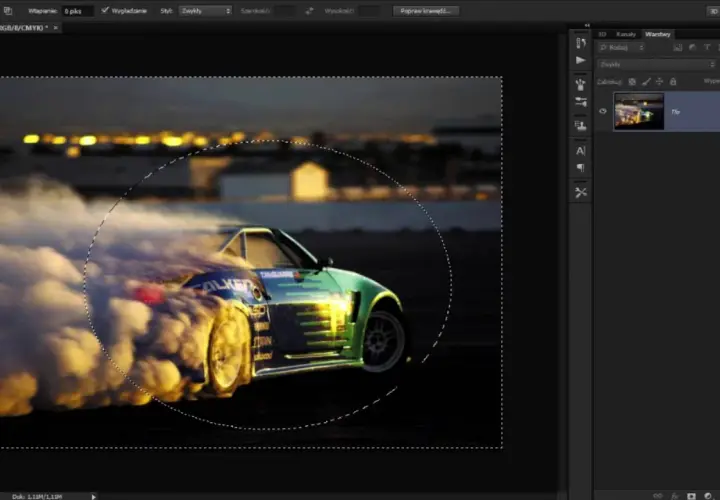Open the Rodzaj layer filter dropdown
The width and height of the screenshot is (720, 500).
click(621, 47)
